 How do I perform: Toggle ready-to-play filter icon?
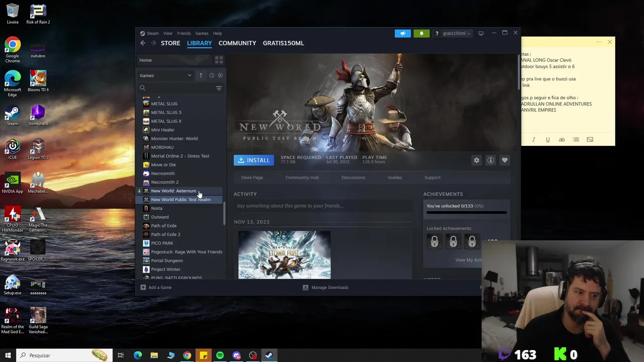(x=220, y=75)
